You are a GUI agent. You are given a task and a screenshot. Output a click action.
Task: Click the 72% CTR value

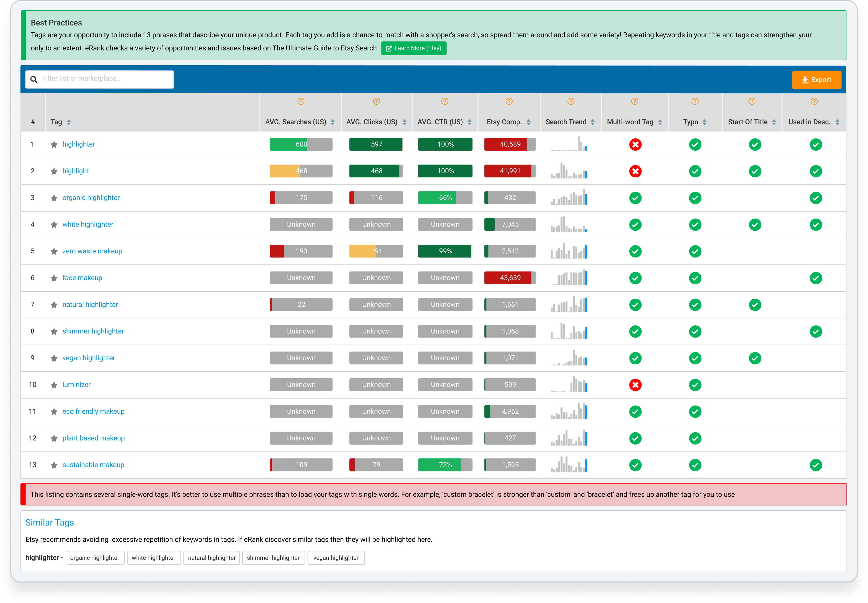point(445,465)
